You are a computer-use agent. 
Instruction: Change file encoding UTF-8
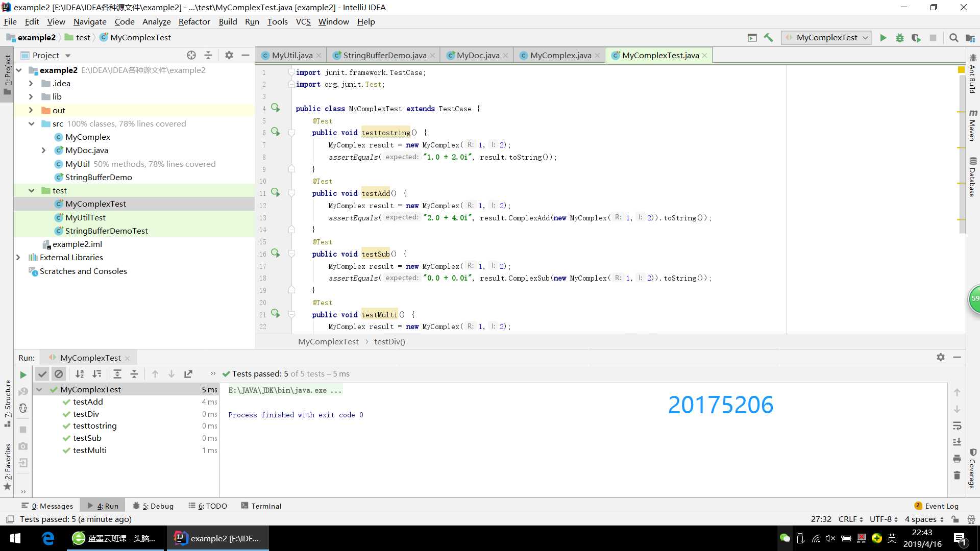(x=884, y=519)
